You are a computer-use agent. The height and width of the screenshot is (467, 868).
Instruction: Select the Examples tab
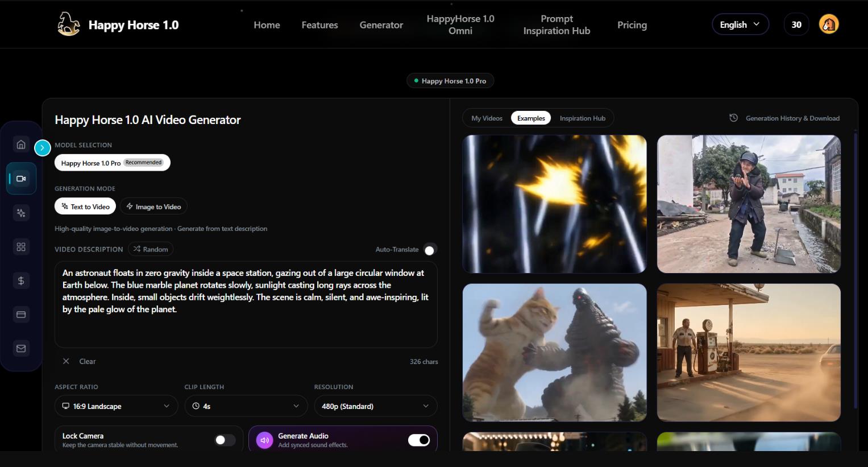(x=531, y=118)
